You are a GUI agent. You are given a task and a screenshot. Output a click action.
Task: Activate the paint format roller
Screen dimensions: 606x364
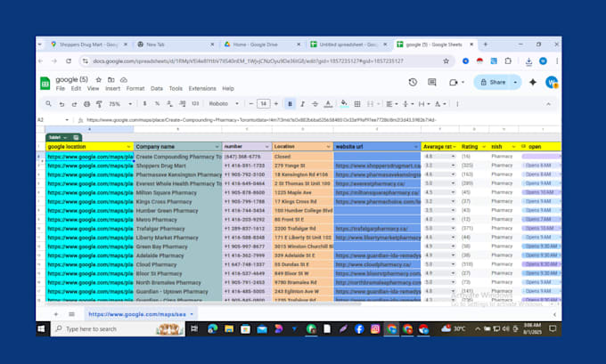(99, 104)
